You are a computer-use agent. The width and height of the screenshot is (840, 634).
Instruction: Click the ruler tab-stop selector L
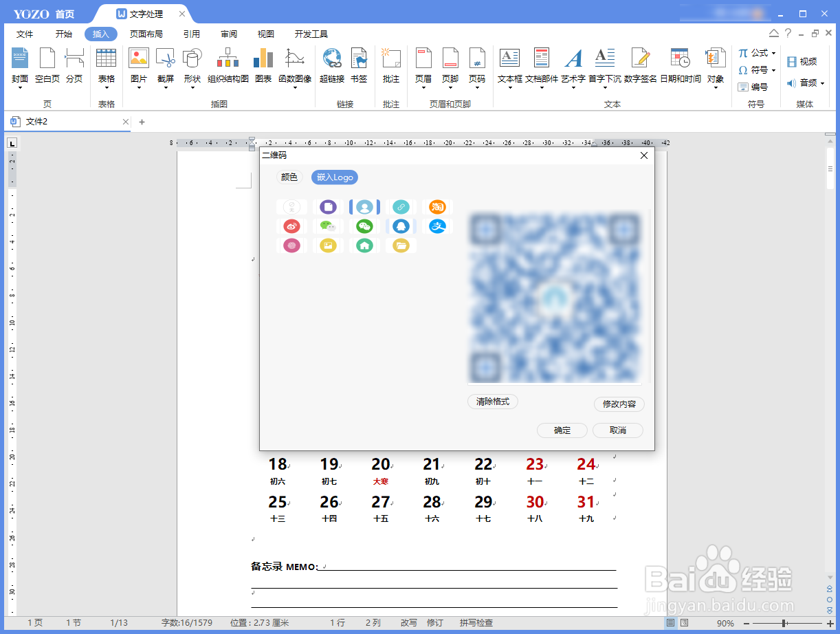point(12,143)
